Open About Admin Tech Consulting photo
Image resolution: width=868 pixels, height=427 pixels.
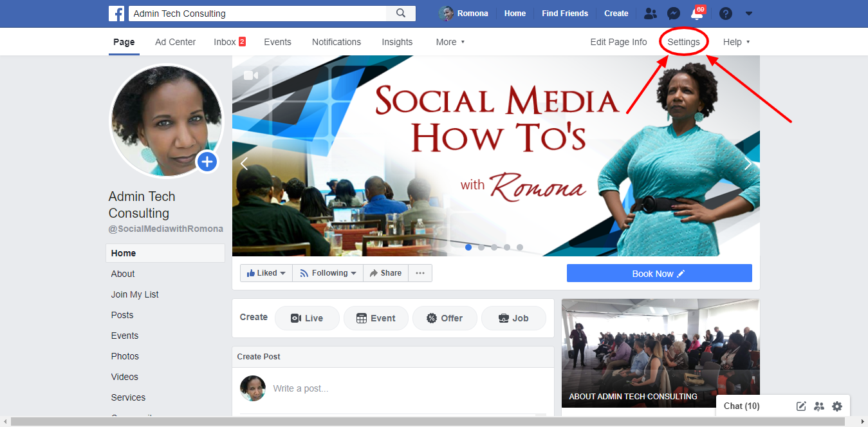661,353
